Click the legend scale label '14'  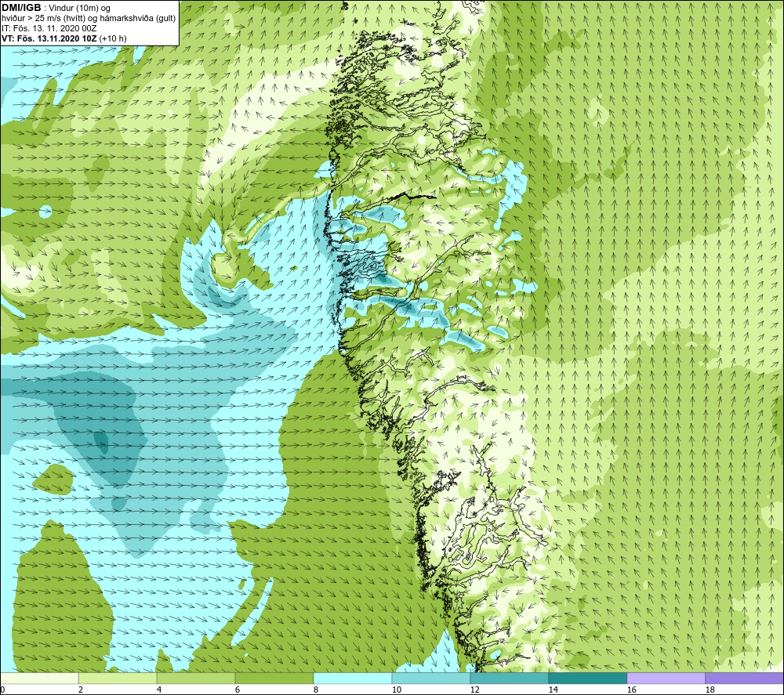point(553,690)
